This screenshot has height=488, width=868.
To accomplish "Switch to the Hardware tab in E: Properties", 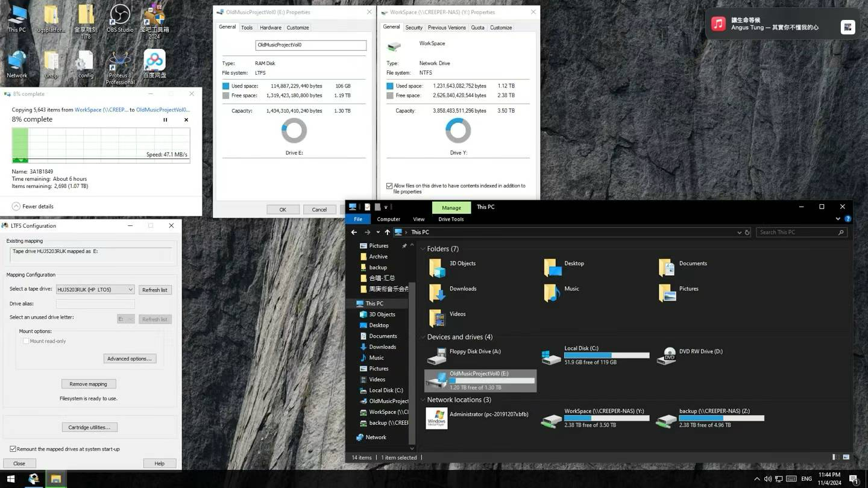I will [270, 28].
